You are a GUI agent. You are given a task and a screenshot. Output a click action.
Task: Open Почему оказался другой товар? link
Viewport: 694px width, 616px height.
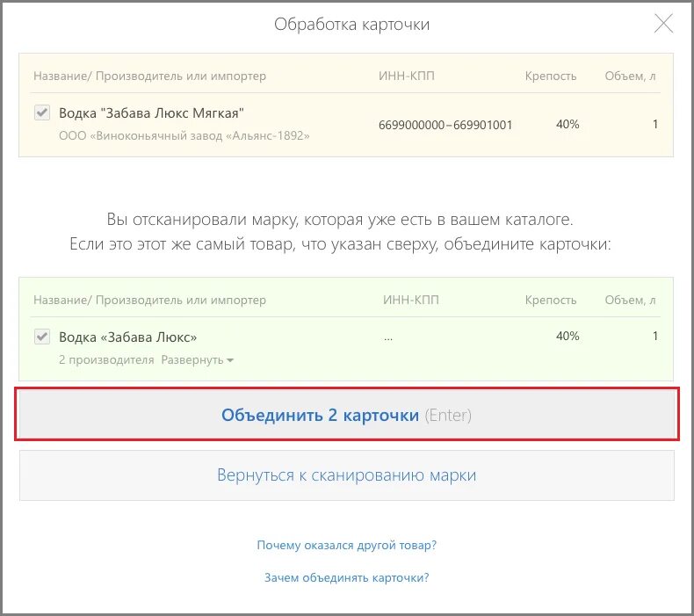[x=346, y=545]
